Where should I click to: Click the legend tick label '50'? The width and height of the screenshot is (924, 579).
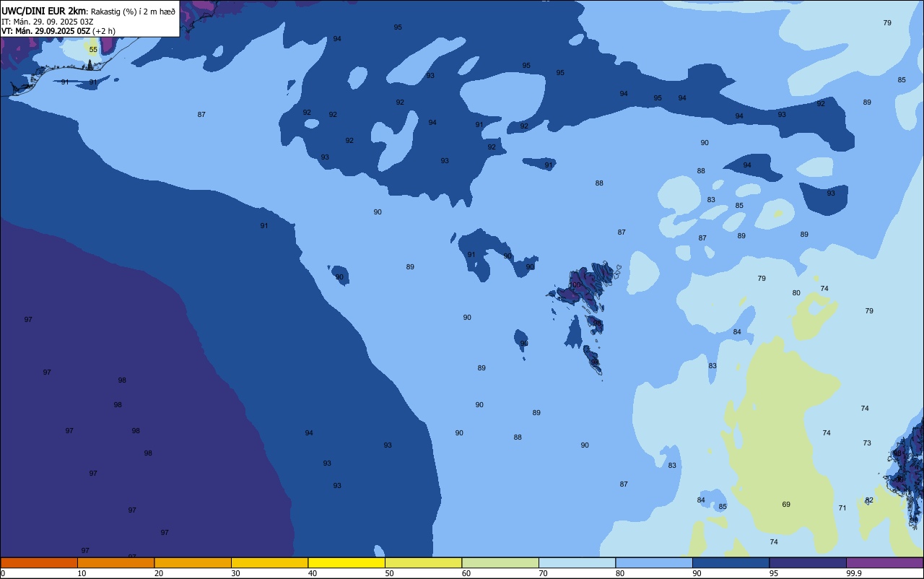click(x=390, y=573)
